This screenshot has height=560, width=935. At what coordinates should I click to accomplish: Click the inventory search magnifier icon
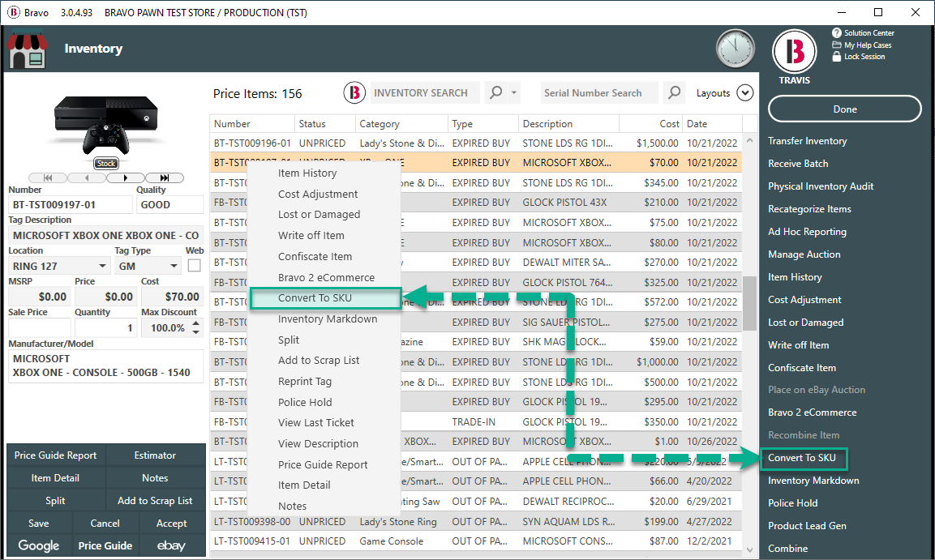click(495, 93)
